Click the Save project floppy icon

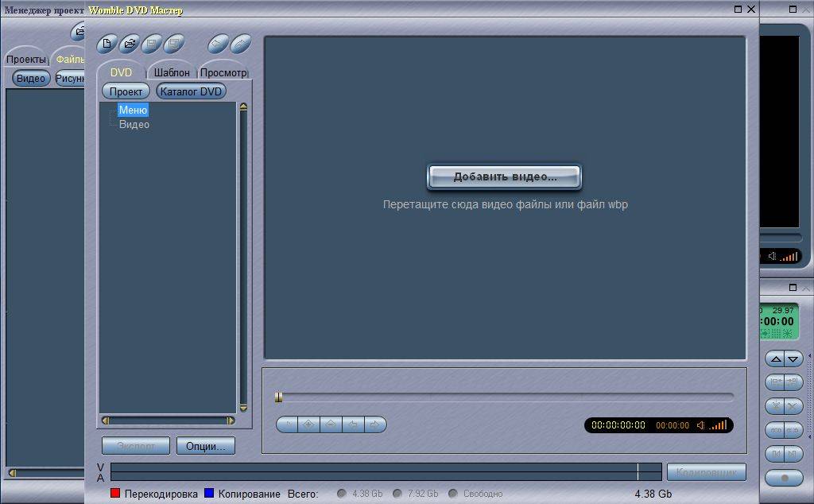coord(151,44)
